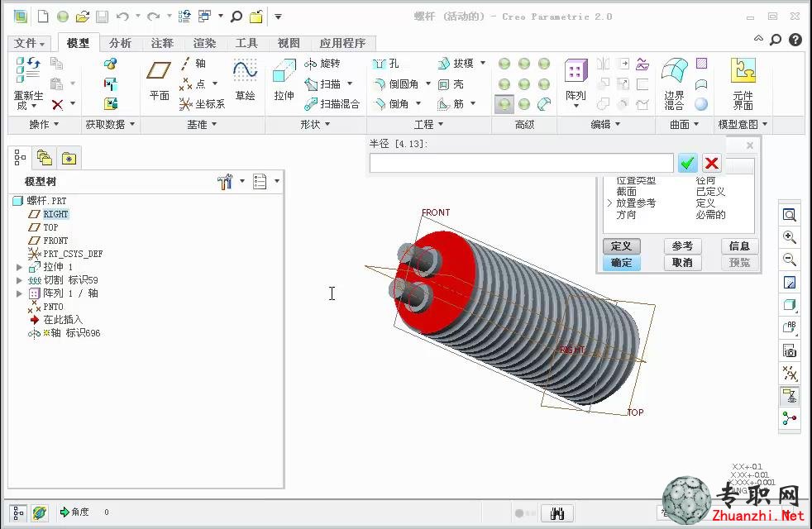The width and height of the screenshot is (812, 529).
Task: Switch to the favorites tab icon
Action: point(69,158)
